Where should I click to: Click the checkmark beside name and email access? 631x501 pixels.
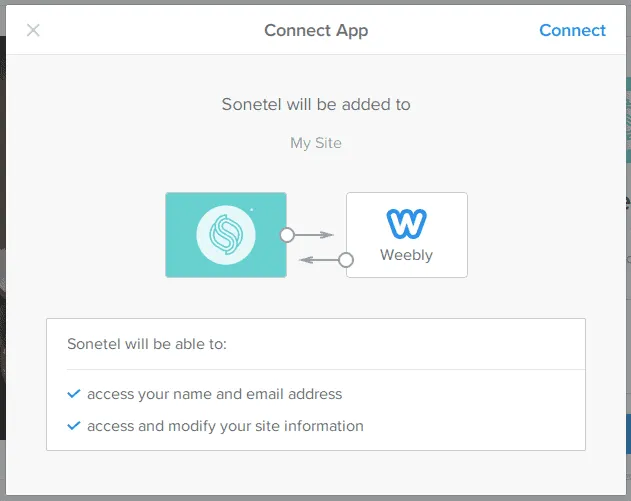coord(73,394)
